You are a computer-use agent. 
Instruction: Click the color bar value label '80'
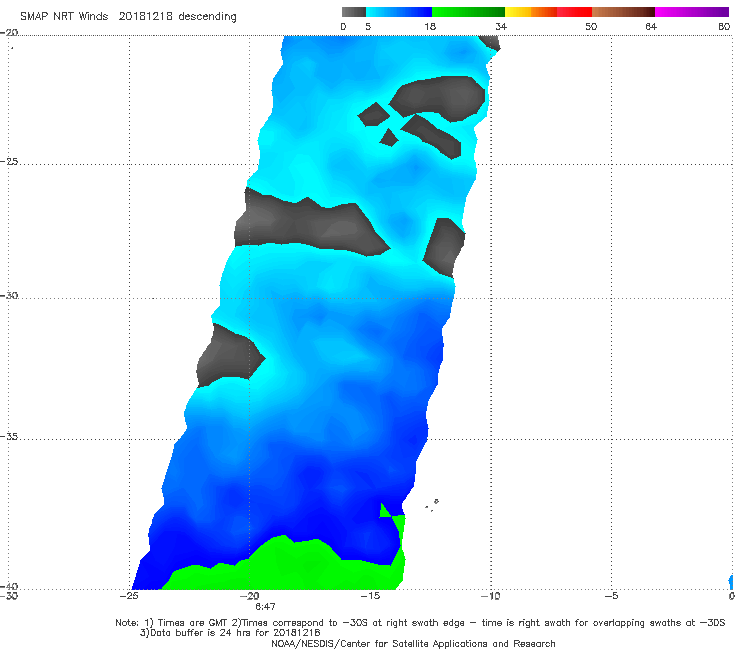click(x=724, y=27)
